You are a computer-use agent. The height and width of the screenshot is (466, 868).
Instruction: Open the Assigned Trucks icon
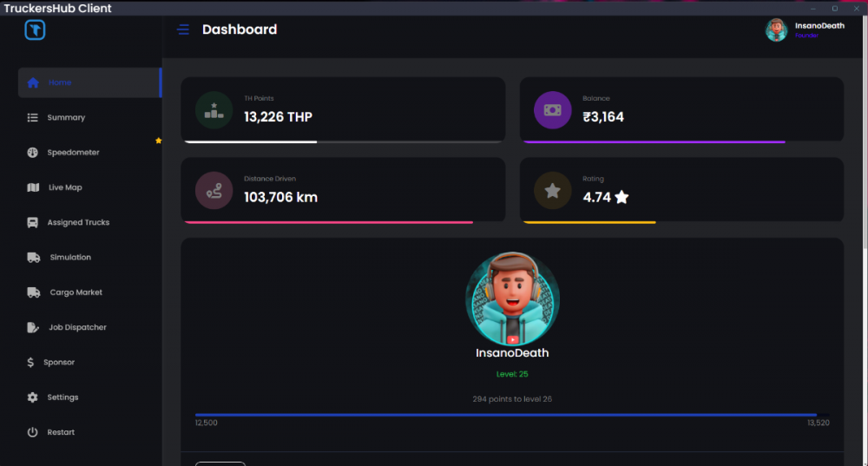[33, 222]
